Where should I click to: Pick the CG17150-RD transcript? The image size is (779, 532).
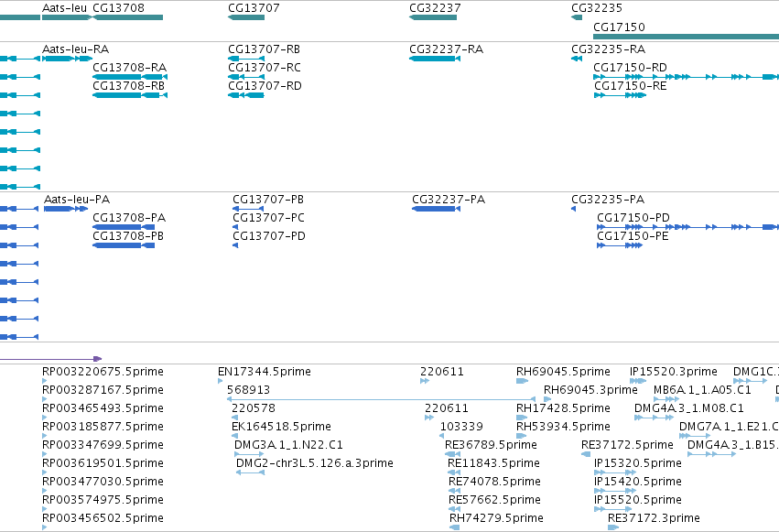687,77
